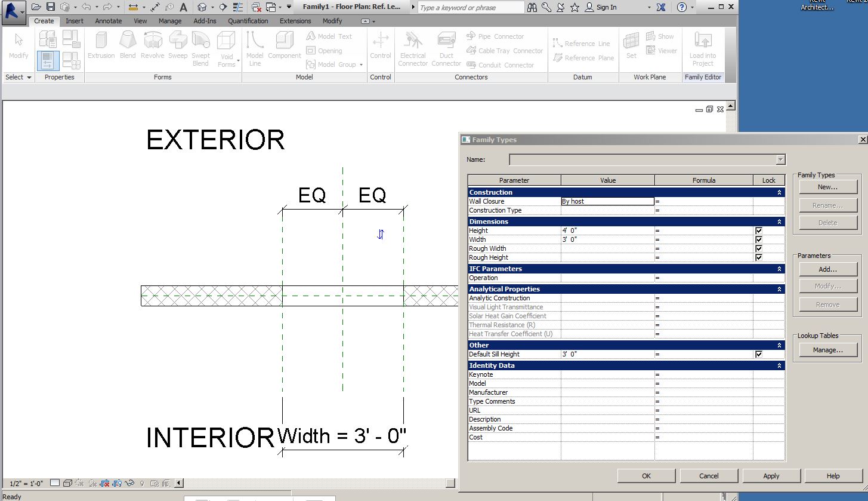Screen dimensions: 868x501
Task: Click the Save disk icon
Action: pyautogui.click(x=51, y=7)
